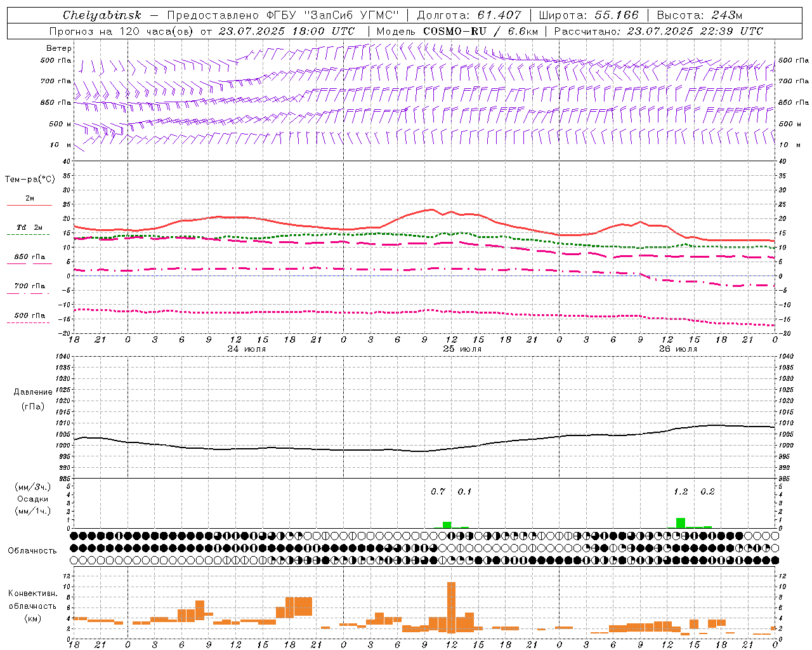Select the '0.7' precipitation amount
The height and width of the screenshot is (650, 812).
pos(438,492)
